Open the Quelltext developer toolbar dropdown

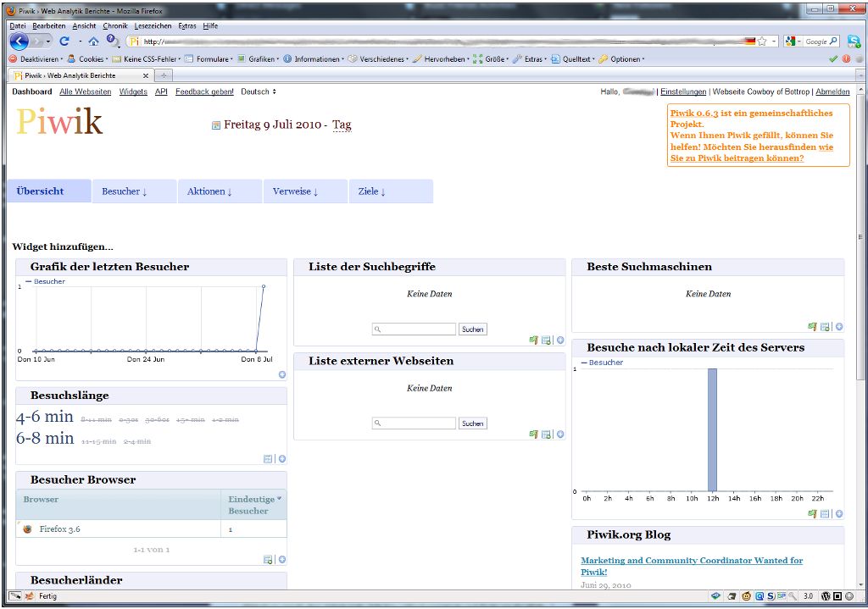coord(574,58)
